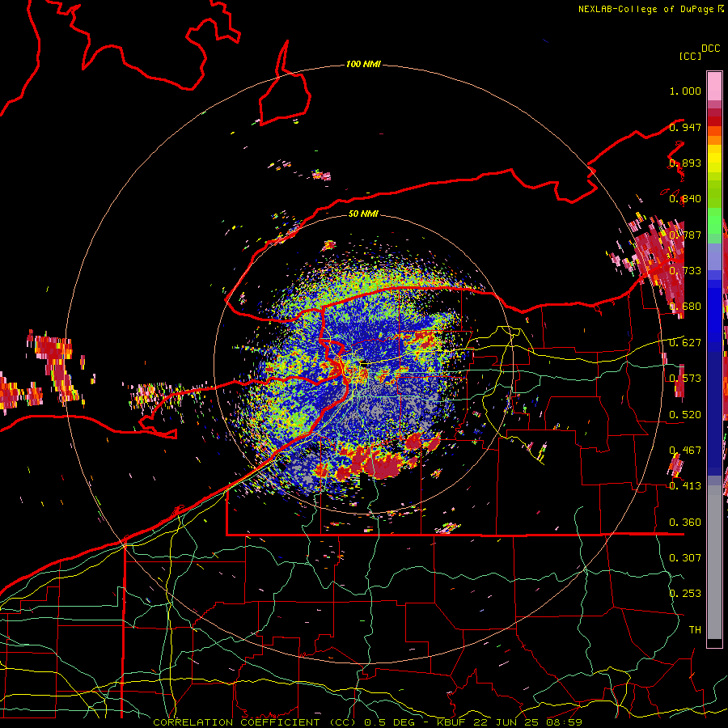
Task: Pick the gray lower segment of color bar
Action: [714, 562]
